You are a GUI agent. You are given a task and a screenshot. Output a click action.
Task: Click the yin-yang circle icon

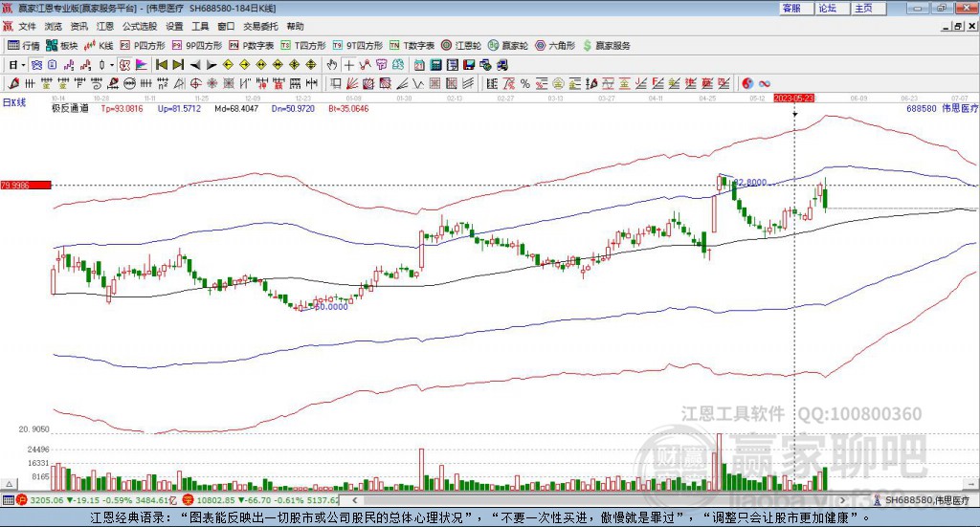click(746, 83)
